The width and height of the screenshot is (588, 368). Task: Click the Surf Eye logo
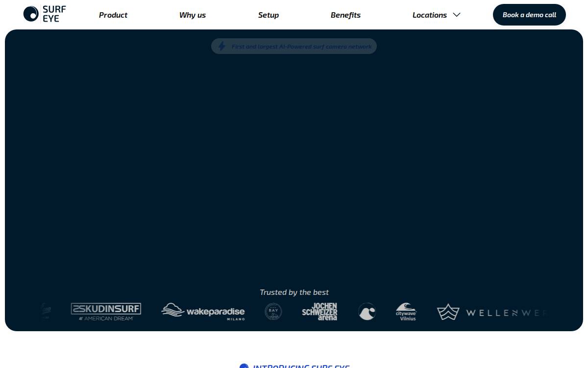pos(45,14)
